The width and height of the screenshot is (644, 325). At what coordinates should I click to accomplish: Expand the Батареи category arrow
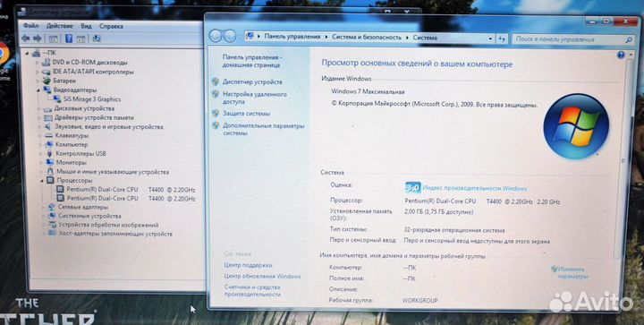point(38,81)
